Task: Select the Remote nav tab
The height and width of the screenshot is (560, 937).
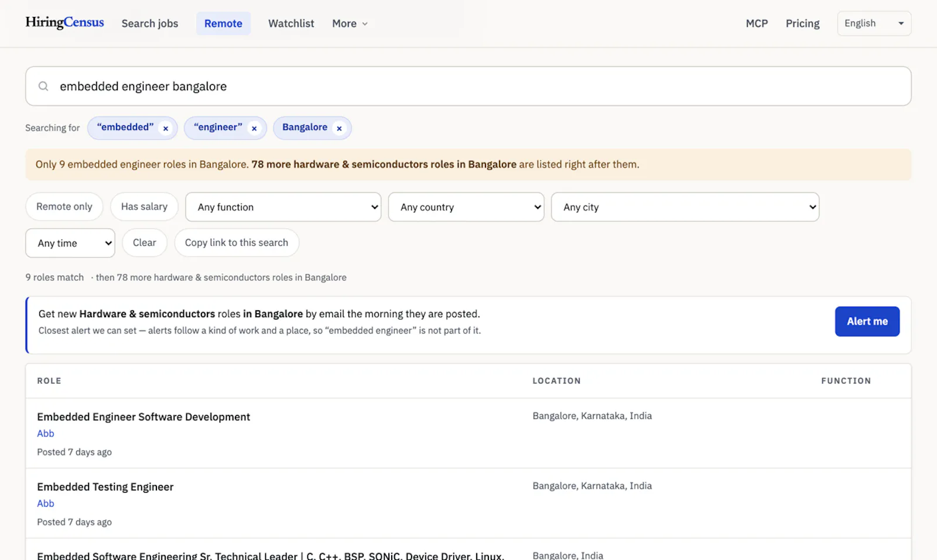Action: click(223, 23)
